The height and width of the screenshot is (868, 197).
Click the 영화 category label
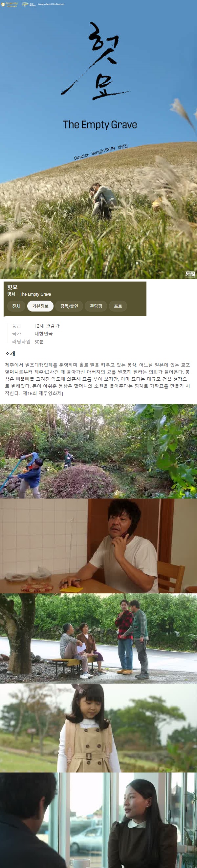coord(11,294)
